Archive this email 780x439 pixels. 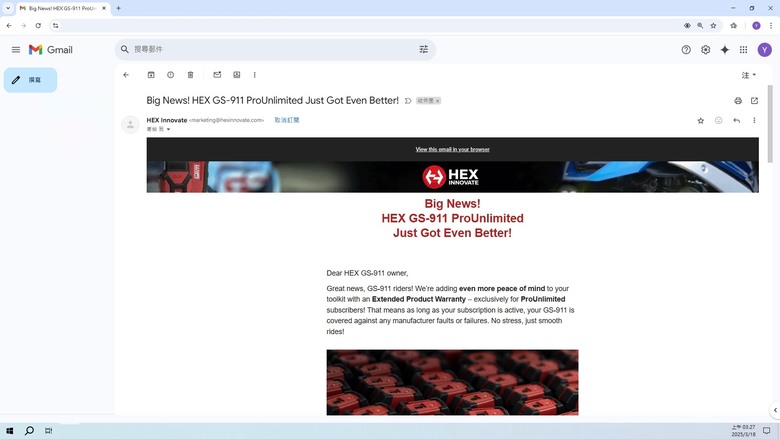pos(151,75)
